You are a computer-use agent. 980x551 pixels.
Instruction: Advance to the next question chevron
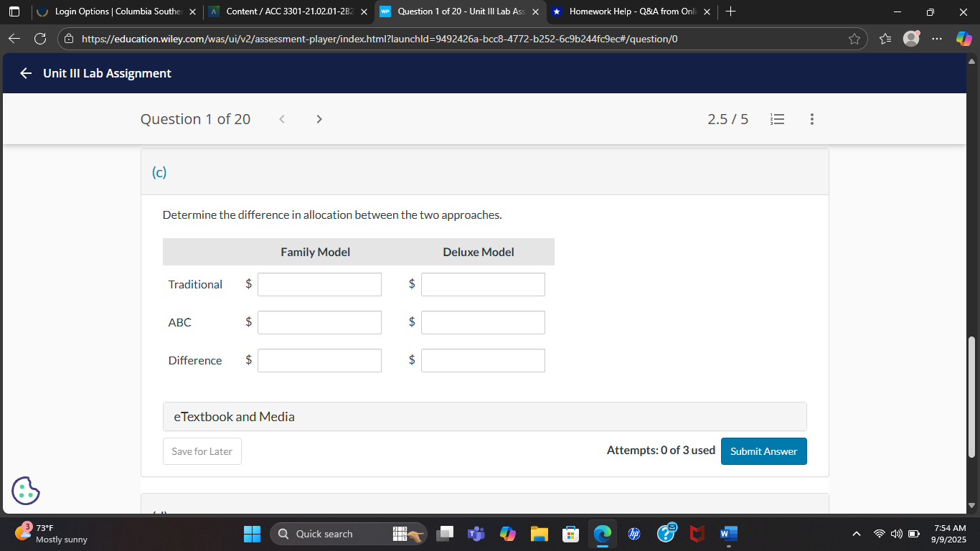[x=319, y=119]
